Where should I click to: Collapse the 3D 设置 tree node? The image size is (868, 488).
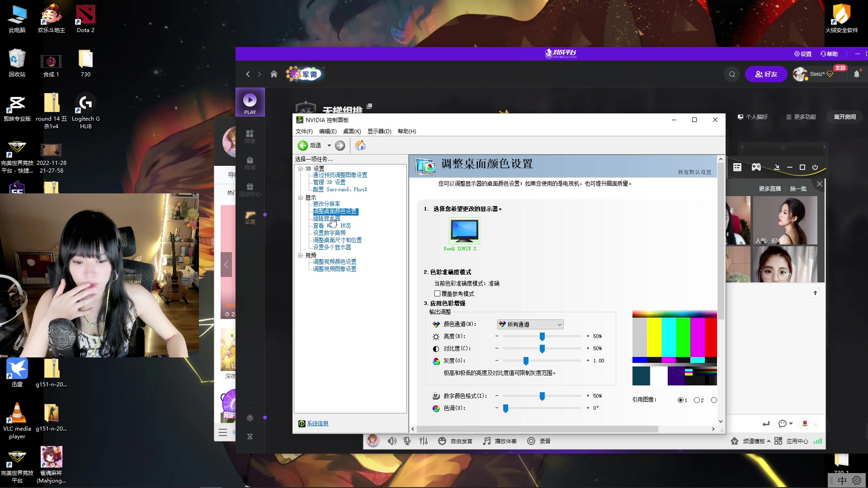click(x=300, y=169)
